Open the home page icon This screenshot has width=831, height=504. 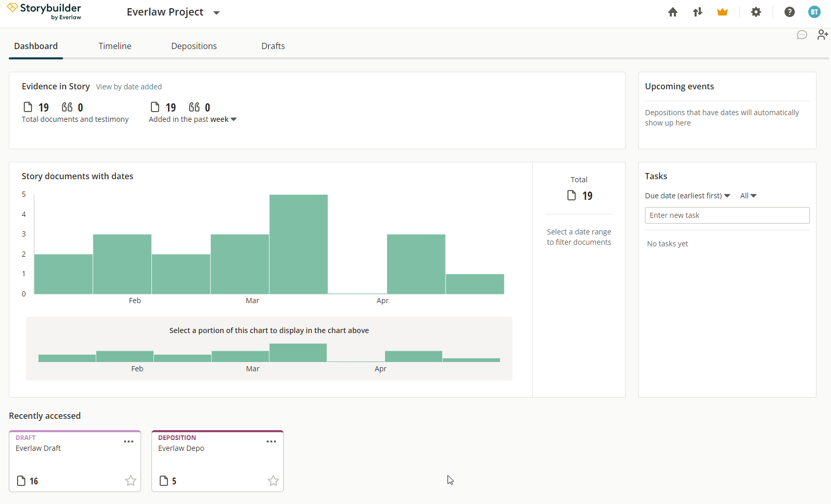[672, 12]
